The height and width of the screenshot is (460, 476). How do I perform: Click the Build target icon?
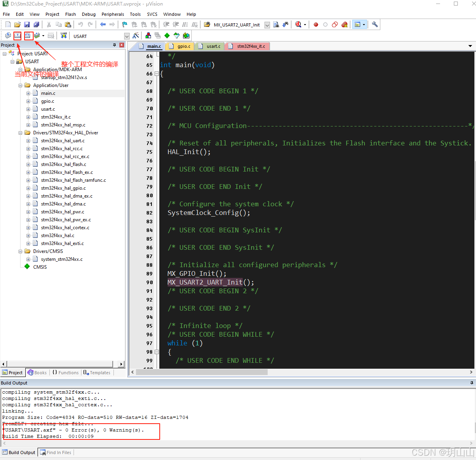pos(17,36)
